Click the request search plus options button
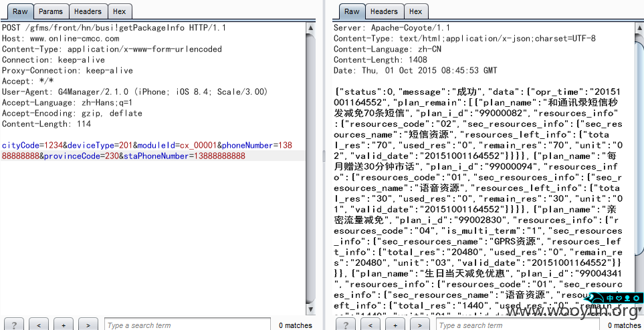Screen dimensions: 644x330 tap(64, 325)
